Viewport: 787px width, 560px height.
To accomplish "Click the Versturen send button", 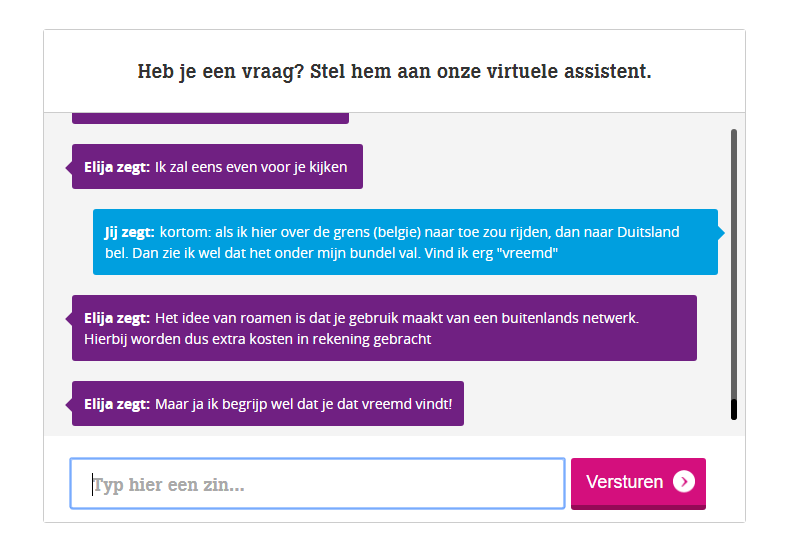I will point(638,483).
